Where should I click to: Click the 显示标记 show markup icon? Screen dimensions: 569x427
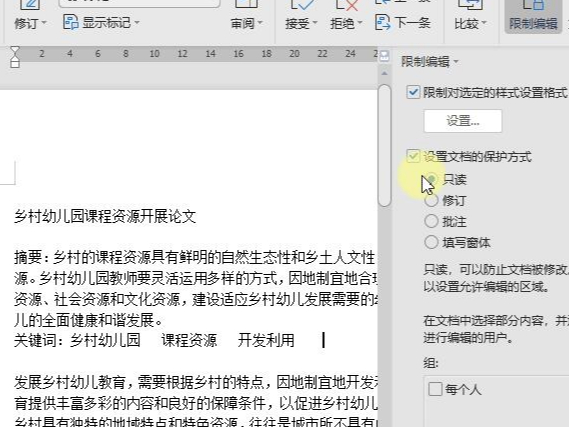click(x=70, y=22)
